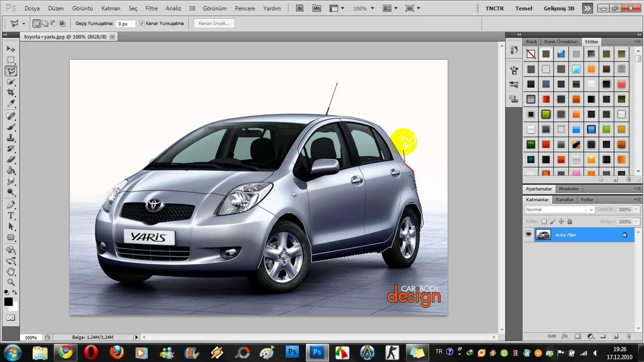
Task: Select the Hand tool
Action: 11,271
